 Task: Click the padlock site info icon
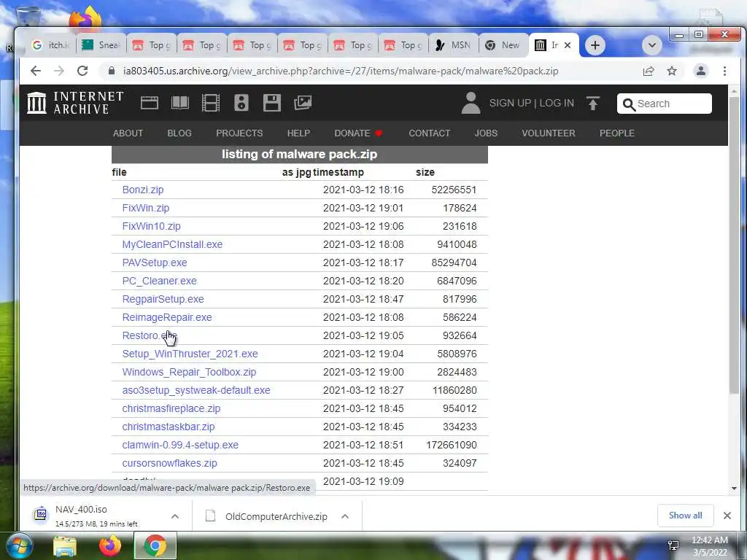pos(112,71)
